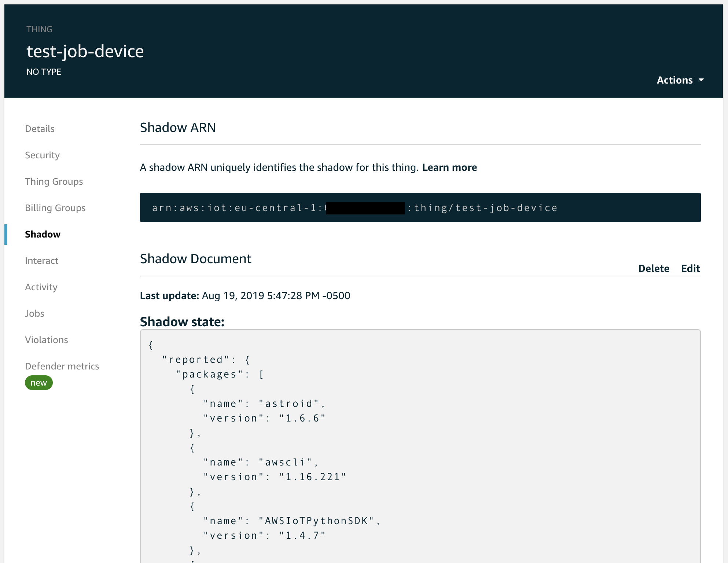Viewport: 728px width, 563px height.
Task: Click the "reported" key line
Action: [x=206, y=360]
